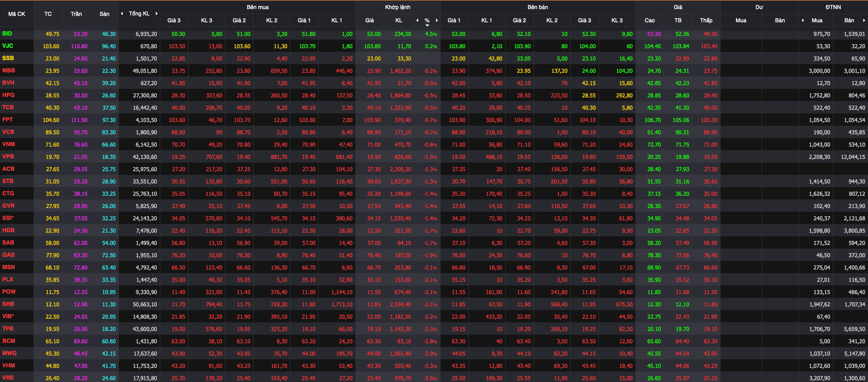The image size is (868, 382).
Task: Select CTG ticker row
Action: click(x=8, y=194)
